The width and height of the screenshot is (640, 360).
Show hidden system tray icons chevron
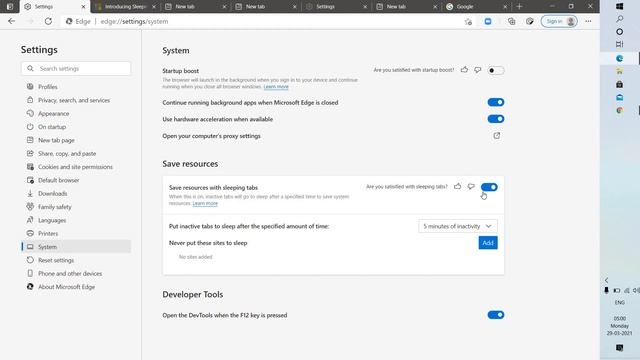tap(607, 280)
